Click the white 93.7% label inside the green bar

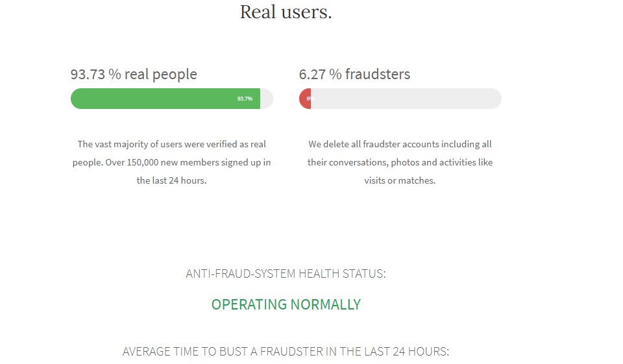point(245,99)
